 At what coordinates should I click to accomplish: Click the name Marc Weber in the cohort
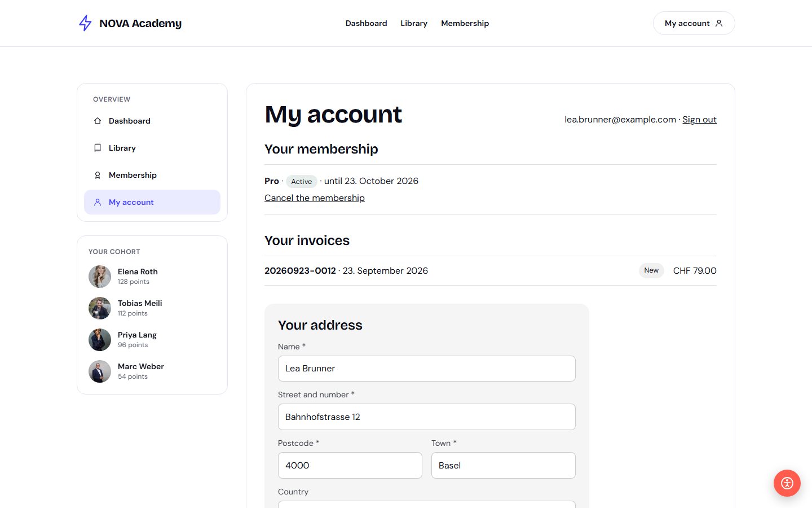pos(141,366)
